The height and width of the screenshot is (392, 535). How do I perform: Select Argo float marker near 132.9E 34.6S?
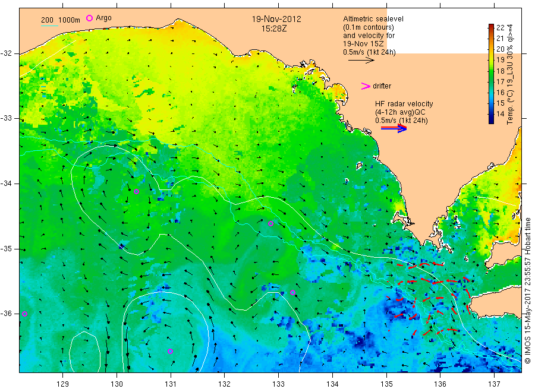pyautogui.click(x=270, y=224)
